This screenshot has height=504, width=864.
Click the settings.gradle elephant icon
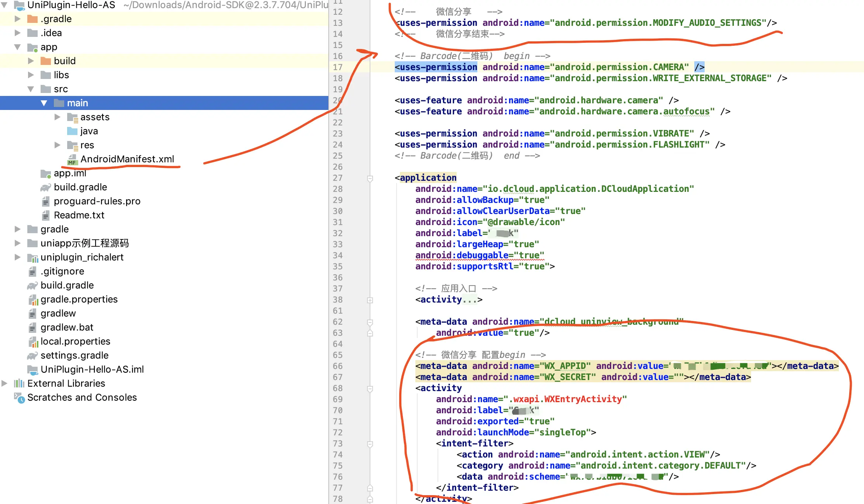point(32,356)
